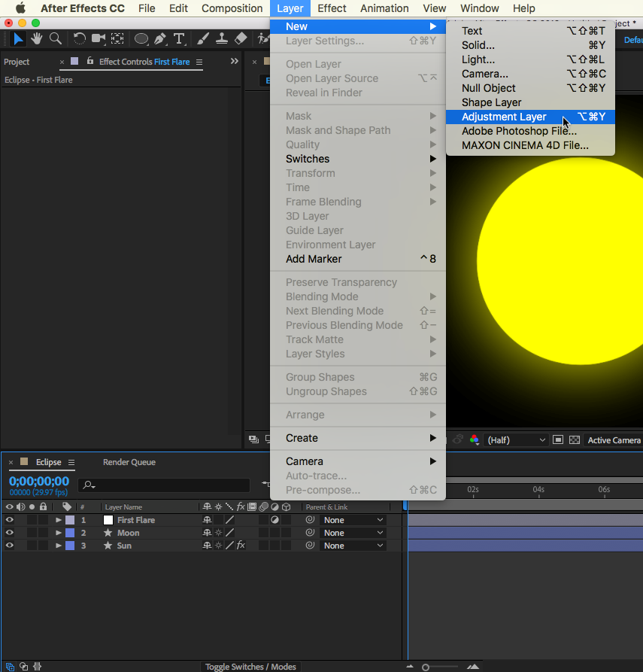Select the Eraser tool
This screenshot has width=643, height=672.
coord(241,38)
